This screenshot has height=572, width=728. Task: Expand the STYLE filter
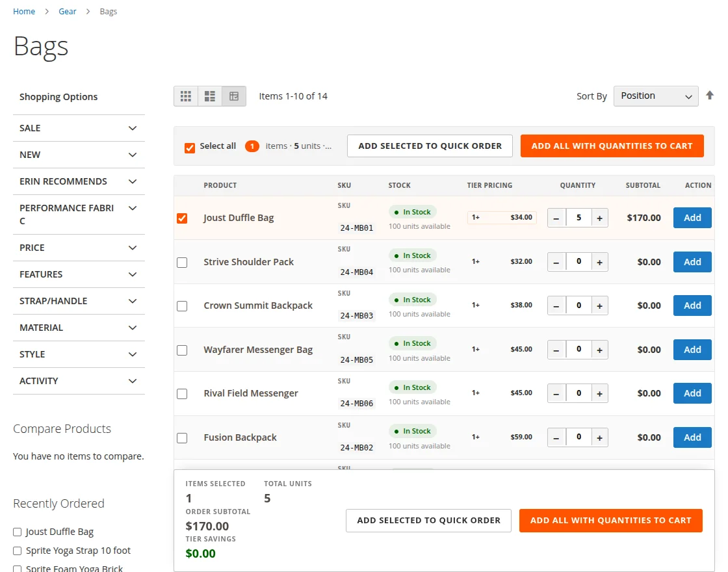coord(79,354)
